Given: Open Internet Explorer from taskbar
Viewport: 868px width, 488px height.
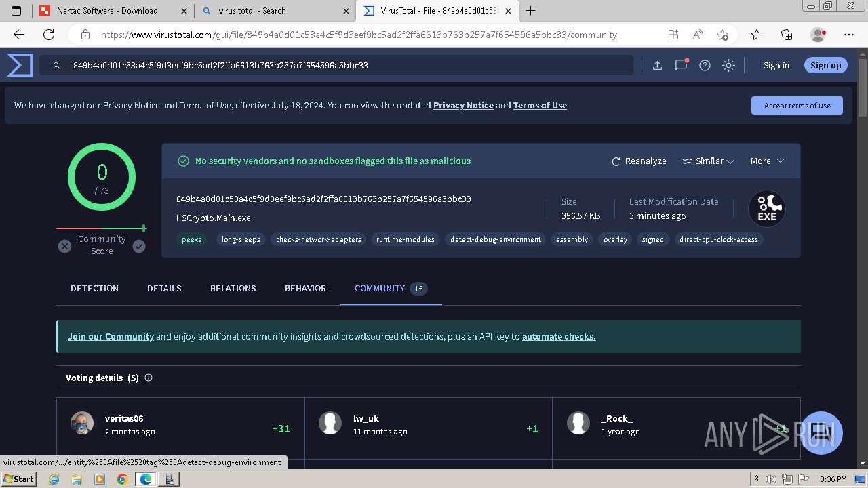Looking at the screenshot, I should pos(55,479).
